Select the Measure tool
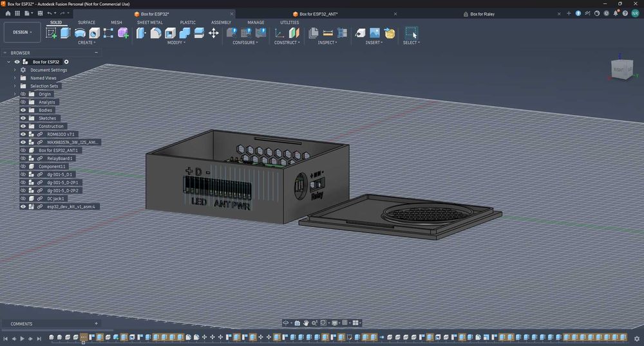Viewport: 644px width, 346px height. coord(328,33)
